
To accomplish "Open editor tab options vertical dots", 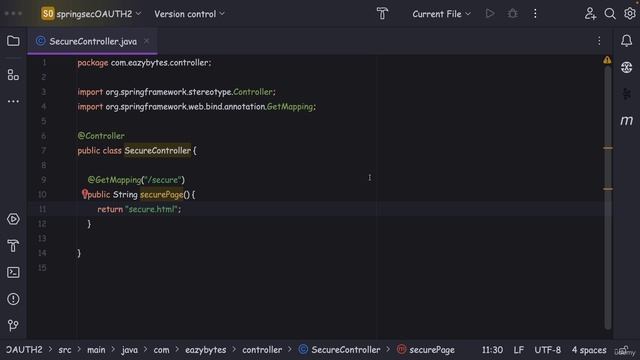I will point(599,41).
